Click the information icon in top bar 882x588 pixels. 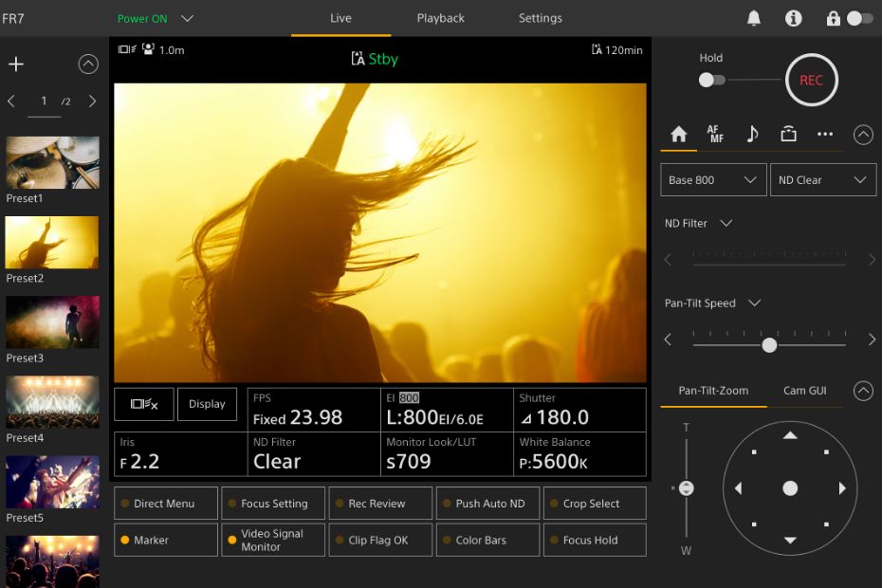794,18
